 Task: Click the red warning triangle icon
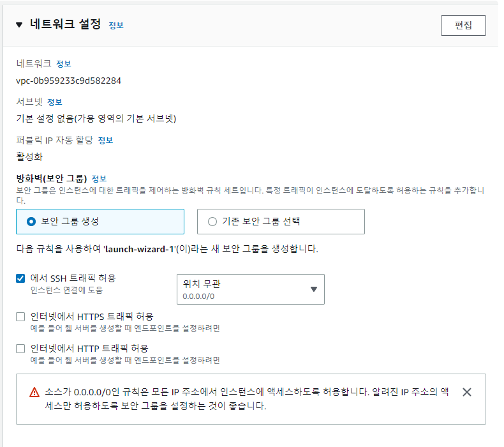click(x=34, y=392)
